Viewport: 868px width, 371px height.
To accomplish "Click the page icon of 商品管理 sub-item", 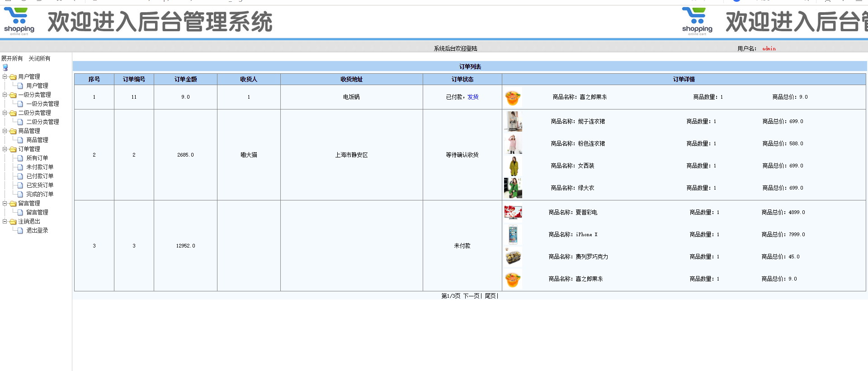I will pyautogui.click(x=20, y=140).
